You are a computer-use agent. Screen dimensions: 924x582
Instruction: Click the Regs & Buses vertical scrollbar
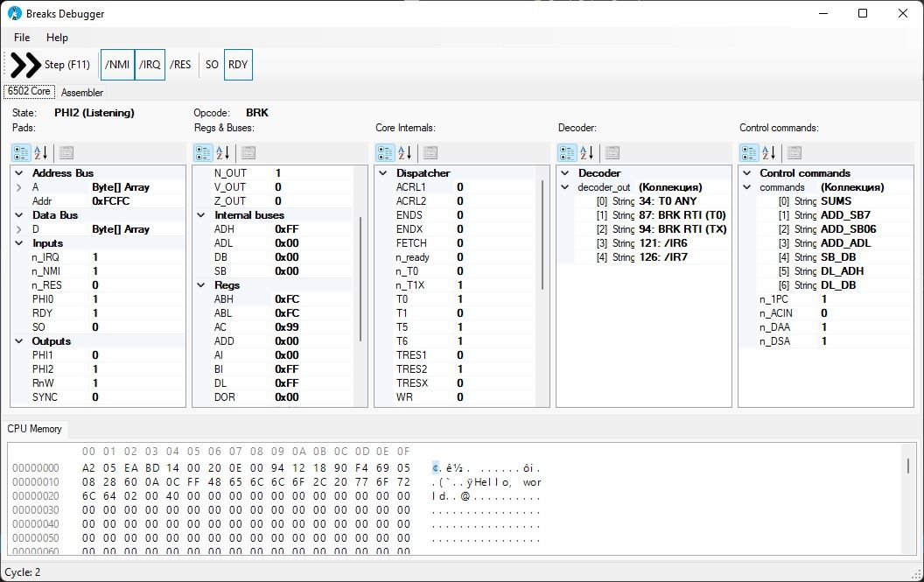(360, 278)
